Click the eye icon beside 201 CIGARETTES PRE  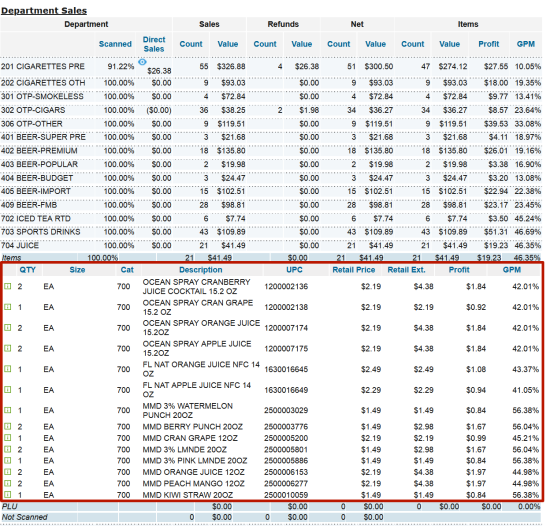(142, 62)
